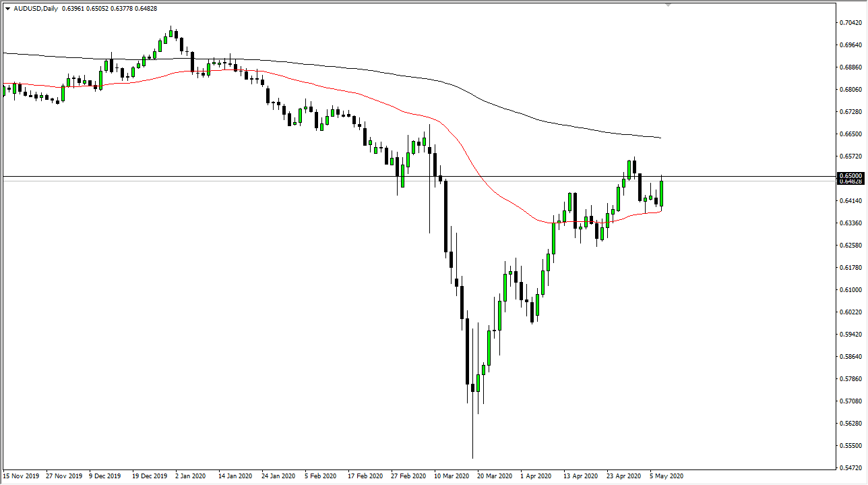Click the 24 Jan 2020 date label
868x485 pixels.
(280, 476)
